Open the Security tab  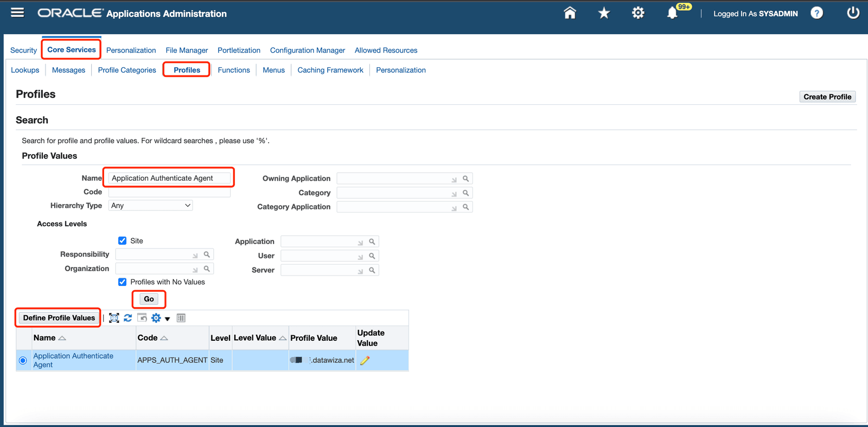(23, 50)
